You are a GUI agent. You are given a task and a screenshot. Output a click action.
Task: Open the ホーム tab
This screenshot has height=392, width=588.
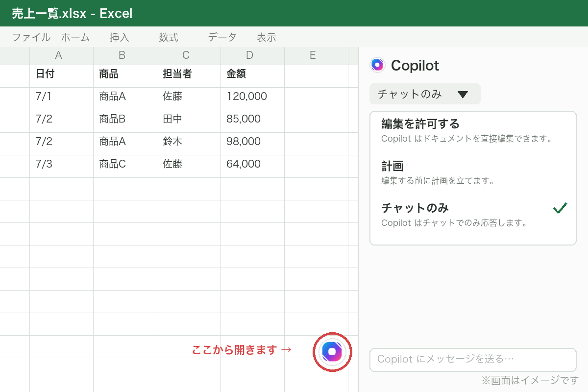[x=75, y=37]
